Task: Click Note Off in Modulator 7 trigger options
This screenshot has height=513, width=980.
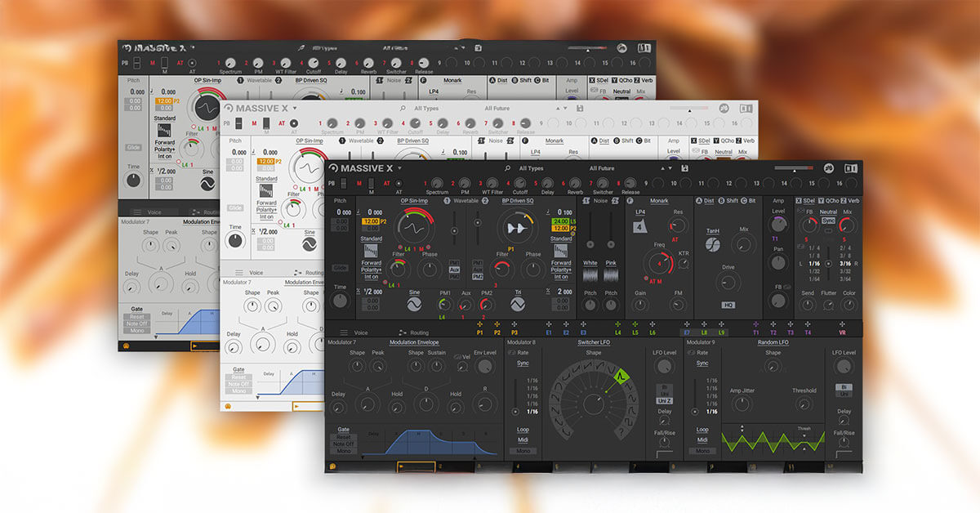Action: 344,444
